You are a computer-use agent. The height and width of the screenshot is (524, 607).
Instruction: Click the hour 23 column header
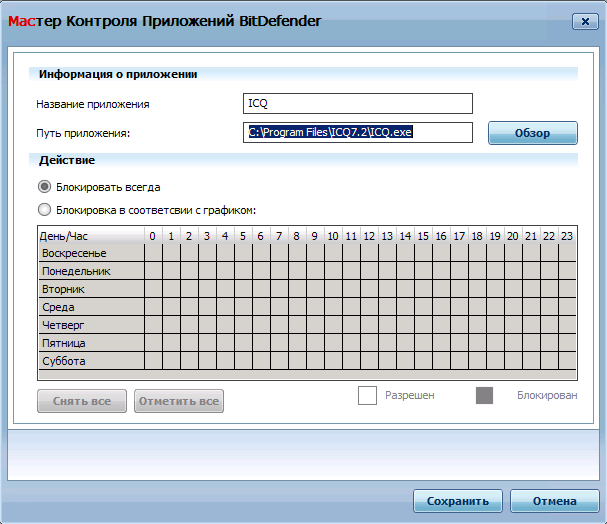pyautogui.click(x=568, y=236)
